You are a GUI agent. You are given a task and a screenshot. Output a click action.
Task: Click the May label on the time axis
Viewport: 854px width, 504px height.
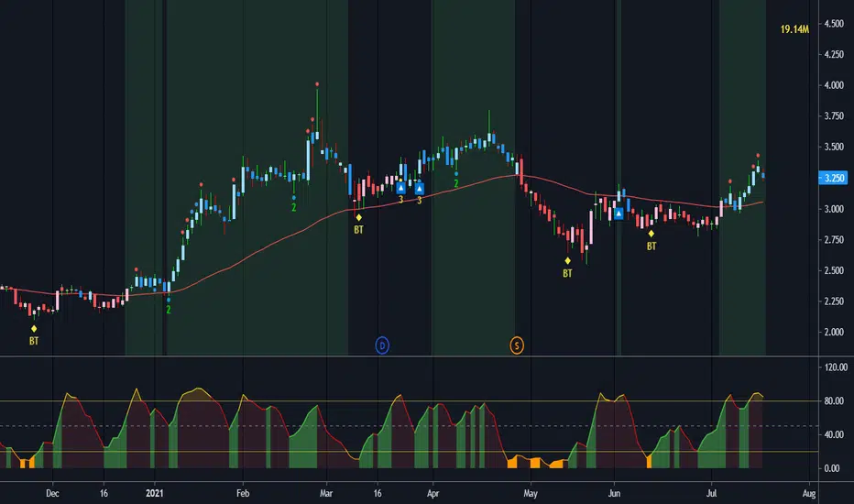click(531, 494)
